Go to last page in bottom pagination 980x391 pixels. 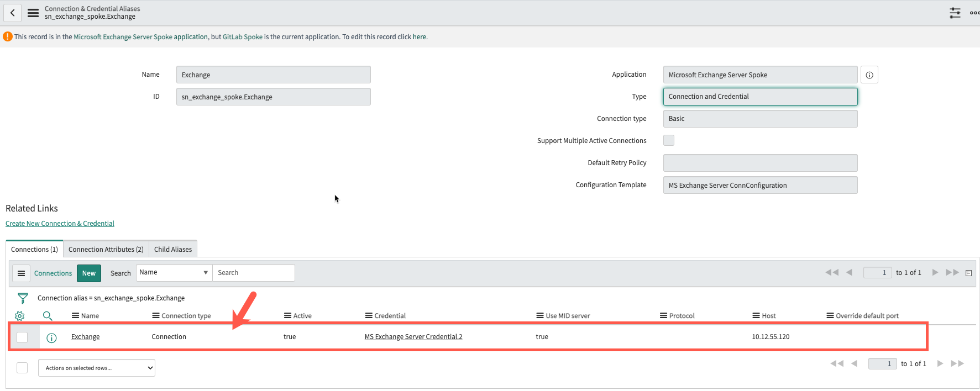(957, 363)
